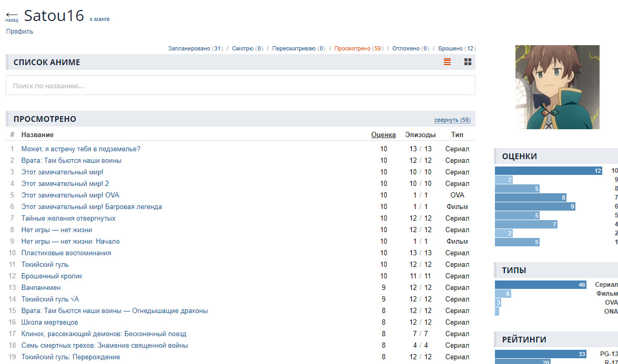Open the Отложено tab
Screen dimensions: 618x364
tap(406, 48)
